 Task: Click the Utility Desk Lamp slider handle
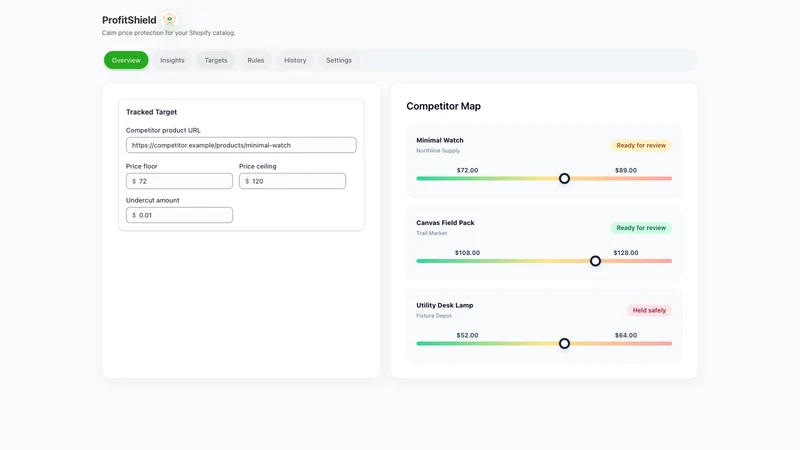[x=564, y=343]
